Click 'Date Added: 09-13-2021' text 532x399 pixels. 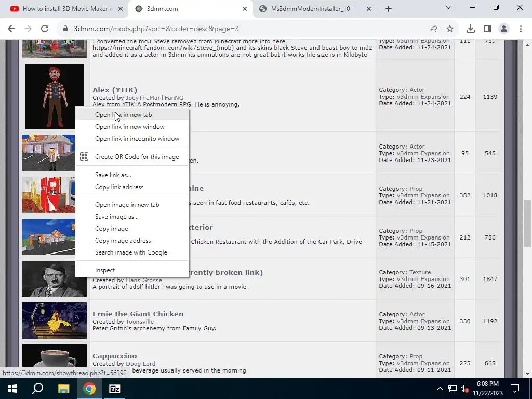415,328
